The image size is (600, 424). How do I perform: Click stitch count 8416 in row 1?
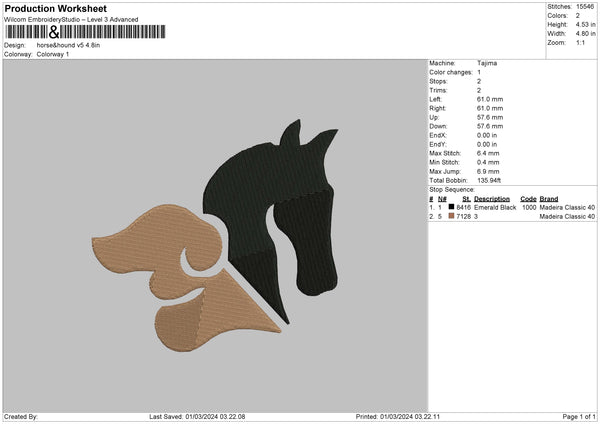click(463, 207)
